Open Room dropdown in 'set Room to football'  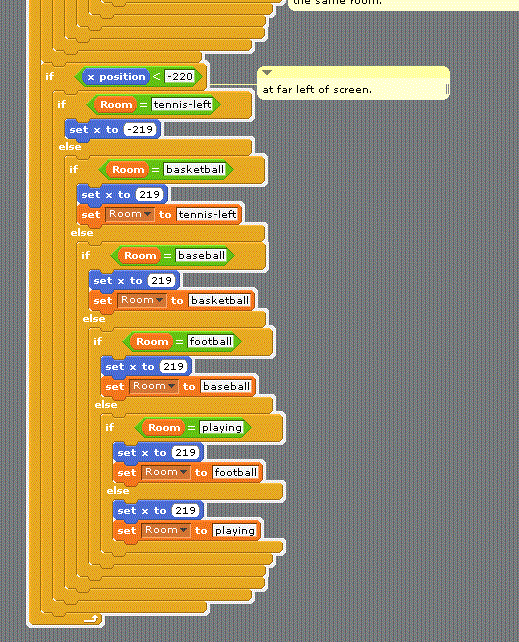(165, 472)
